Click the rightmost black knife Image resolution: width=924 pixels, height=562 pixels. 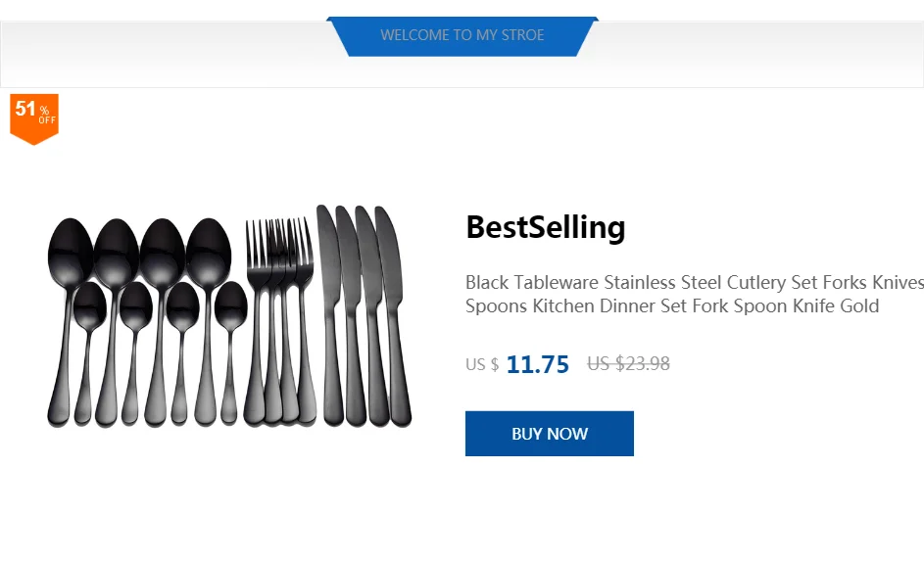(x=393, y=294)
